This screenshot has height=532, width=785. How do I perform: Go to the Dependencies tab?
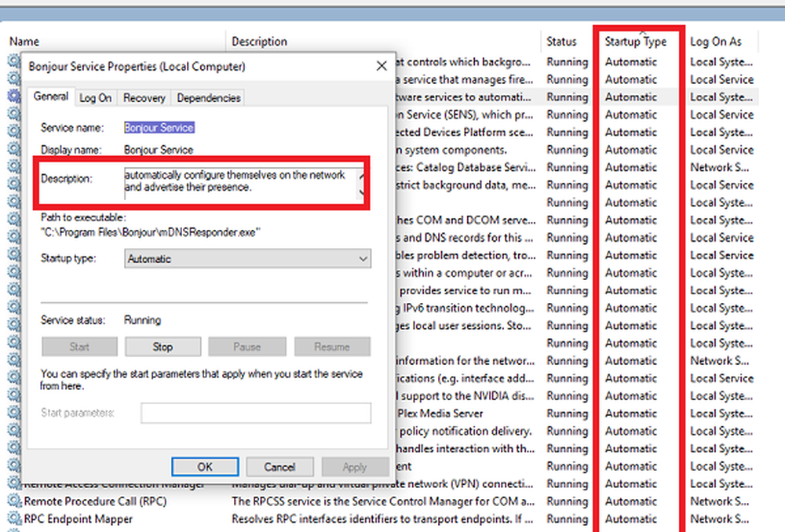208,98
